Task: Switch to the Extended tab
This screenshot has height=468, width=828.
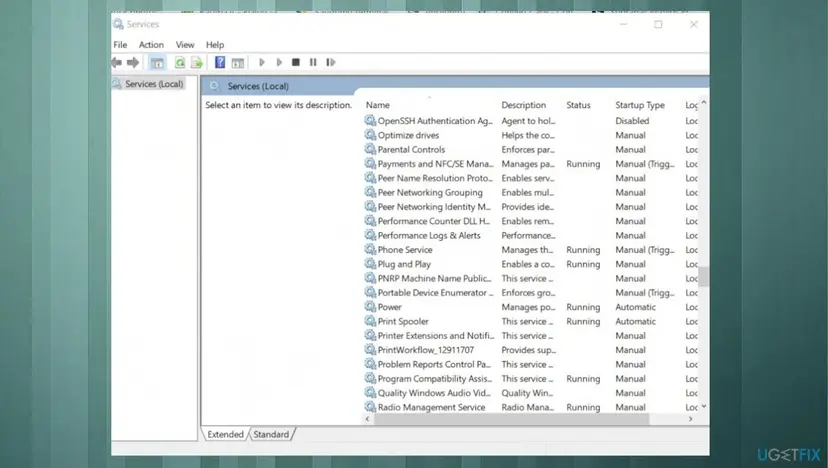Action: (225, 434)
